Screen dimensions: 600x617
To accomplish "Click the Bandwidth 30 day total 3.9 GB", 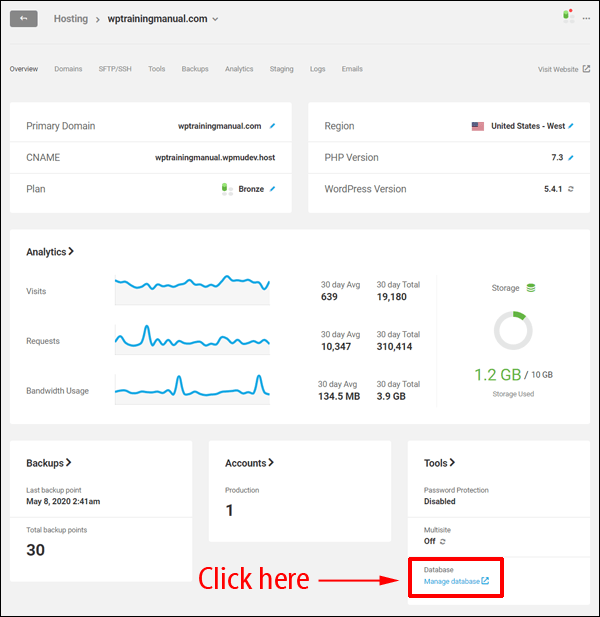I will pyautogui.click(x=391, y=396).
